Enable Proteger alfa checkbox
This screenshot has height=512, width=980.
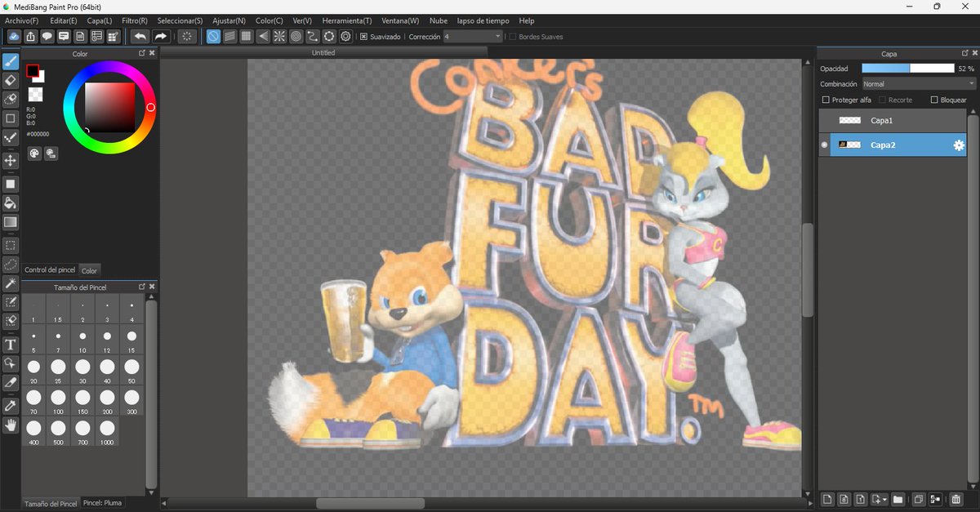[x=826, y=100]
